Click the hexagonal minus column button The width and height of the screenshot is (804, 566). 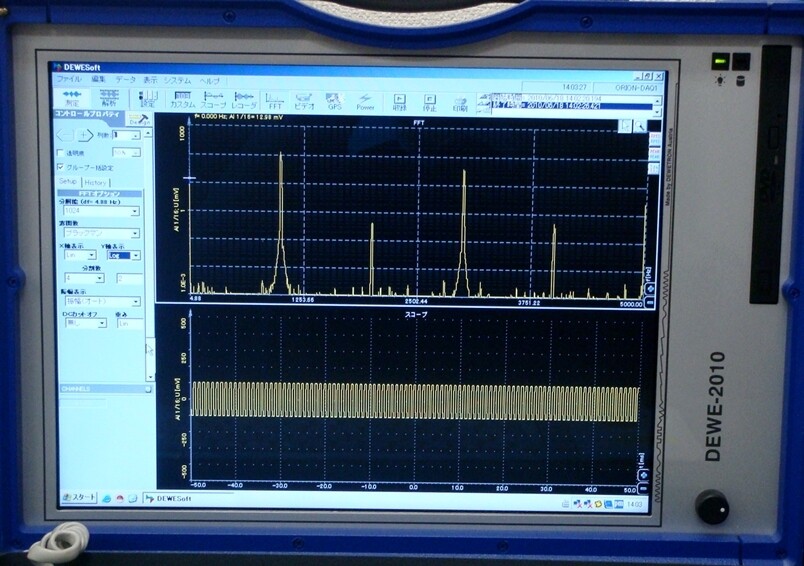65,135
